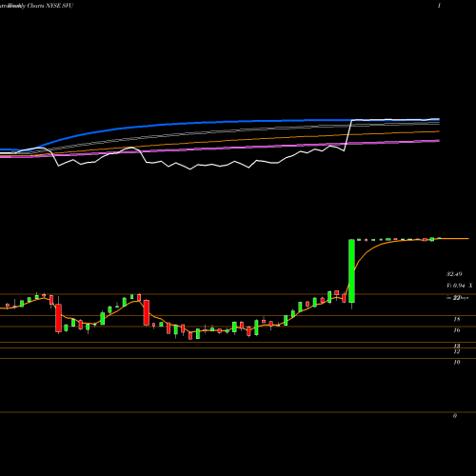Click the tall green breakout candlestick
Screen dimensions: 476x476
coord(351,270)
